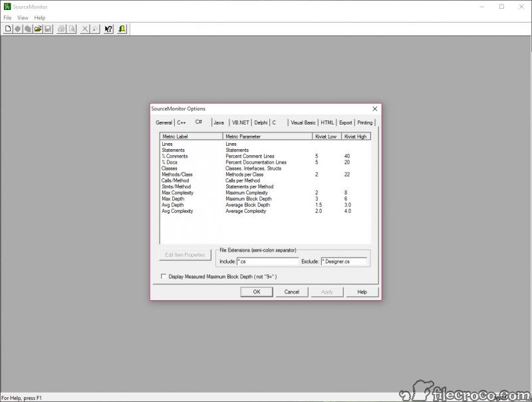The image size is (532, 402).
Task: Click the Delete X toolbar icon
Action: [x=85, y=29]
